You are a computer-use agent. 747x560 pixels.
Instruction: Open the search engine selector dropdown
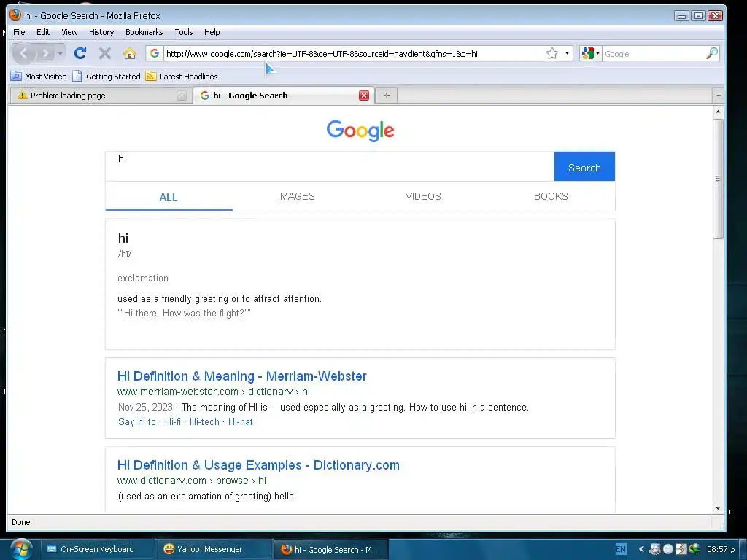click(x=591, y=53)
